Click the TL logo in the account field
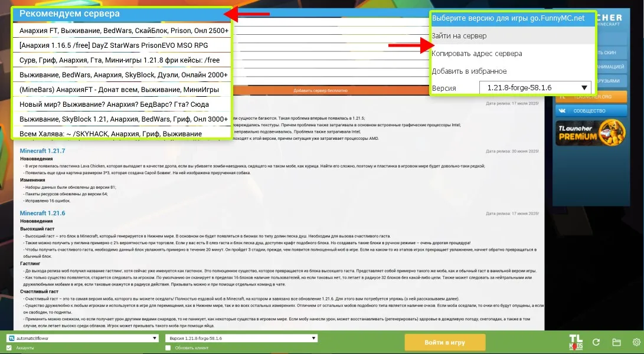This screenshot has width=644, height=354. (x=12, y=339)
